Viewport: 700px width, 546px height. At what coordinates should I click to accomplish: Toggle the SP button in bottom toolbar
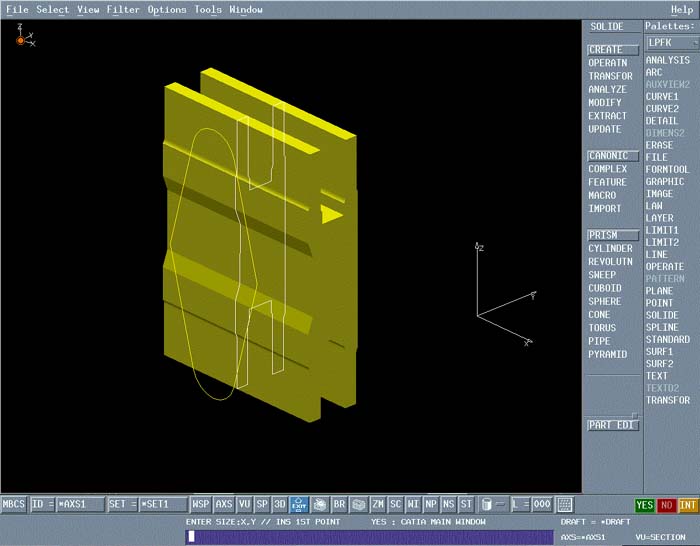click(x=262, y=505)
